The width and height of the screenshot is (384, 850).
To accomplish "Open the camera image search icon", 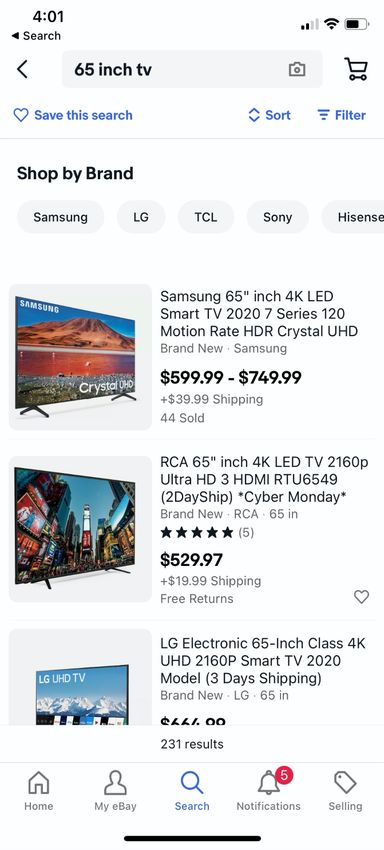I will coord(297,69).
